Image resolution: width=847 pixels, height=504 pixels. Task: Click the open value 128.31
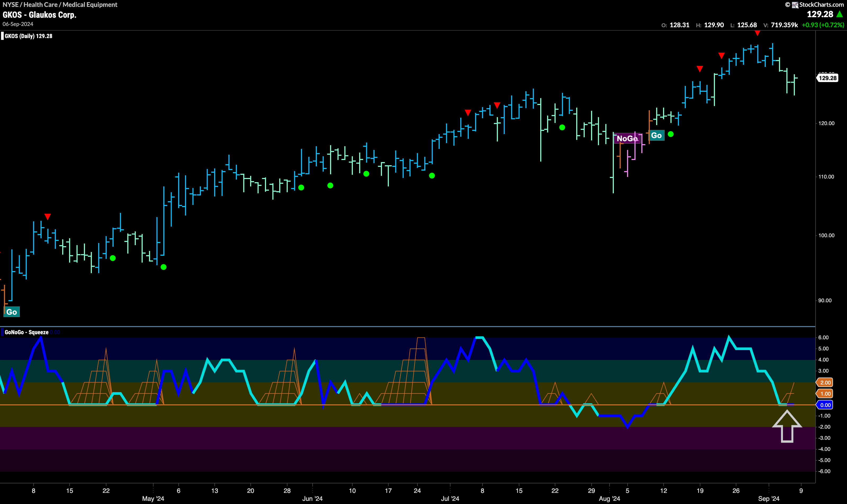coord(679,25)
